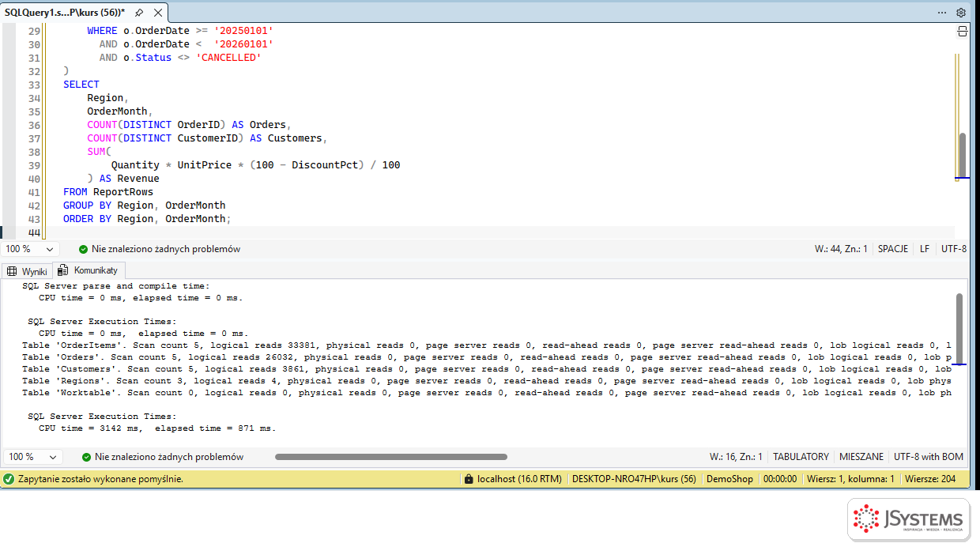The image size is (980, 547).
Task: Switch to the Komunikaty tab
Action: click(x=88, y=270)
